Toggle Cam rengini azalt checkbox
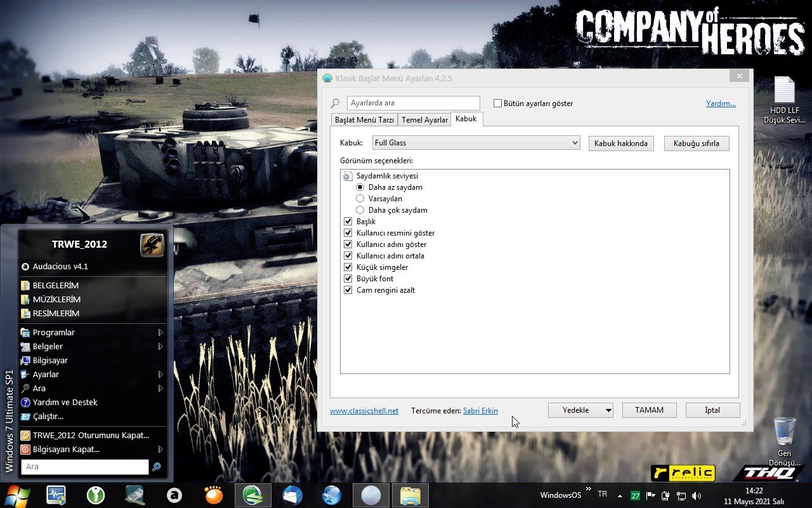Viewport: 812px width, 508px height. click(x=348, y=290)
